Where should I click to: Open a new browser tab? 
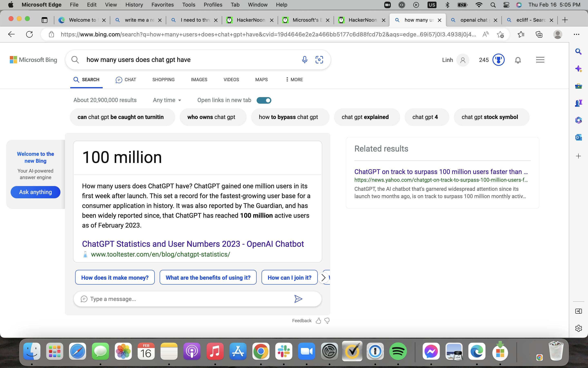pyautogui.click(x=565, y=20)
